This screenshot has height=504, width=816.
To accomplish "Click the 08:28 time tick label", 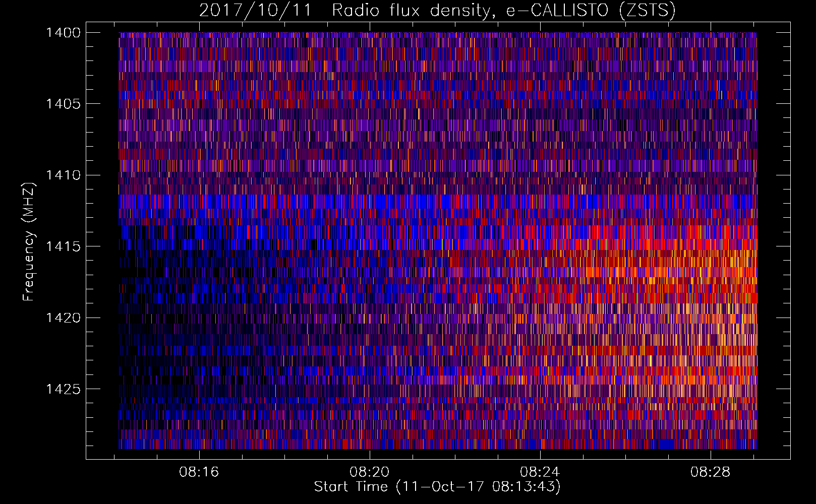I will coord(711,472).
